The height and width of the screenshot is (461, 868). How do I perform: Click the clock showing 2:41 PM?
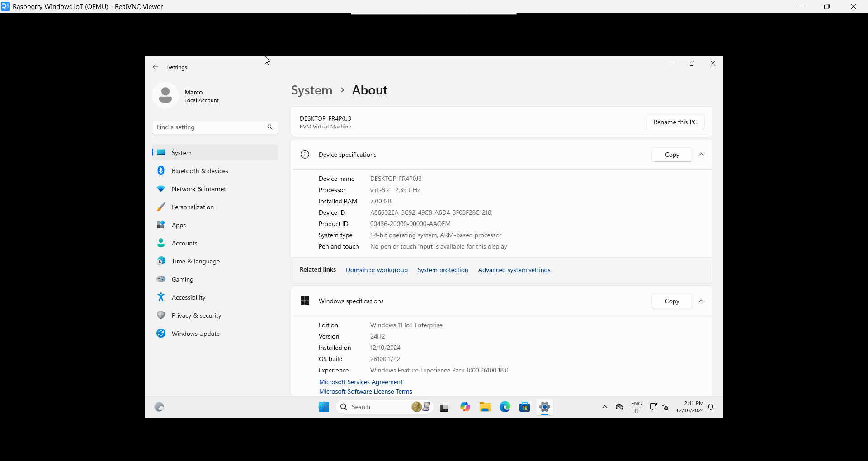pos(690,407)
